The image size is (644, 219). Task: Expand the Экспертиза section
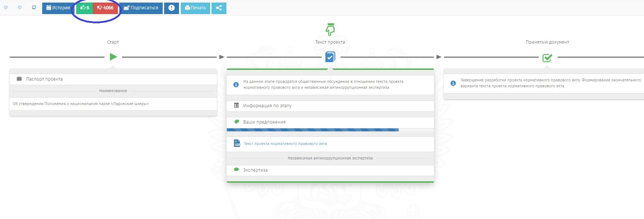coord(255,170)
